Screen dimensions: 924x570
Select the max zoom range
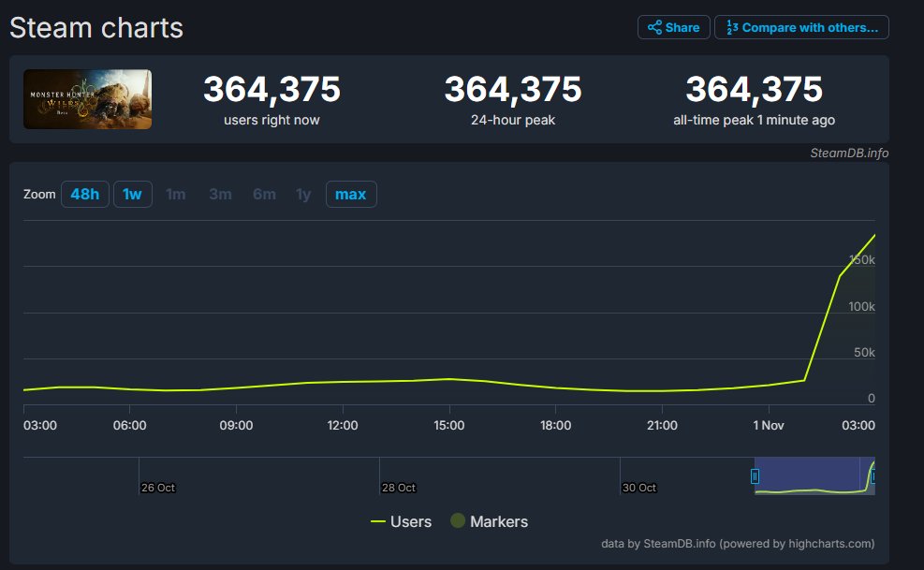tap(351, 194)
